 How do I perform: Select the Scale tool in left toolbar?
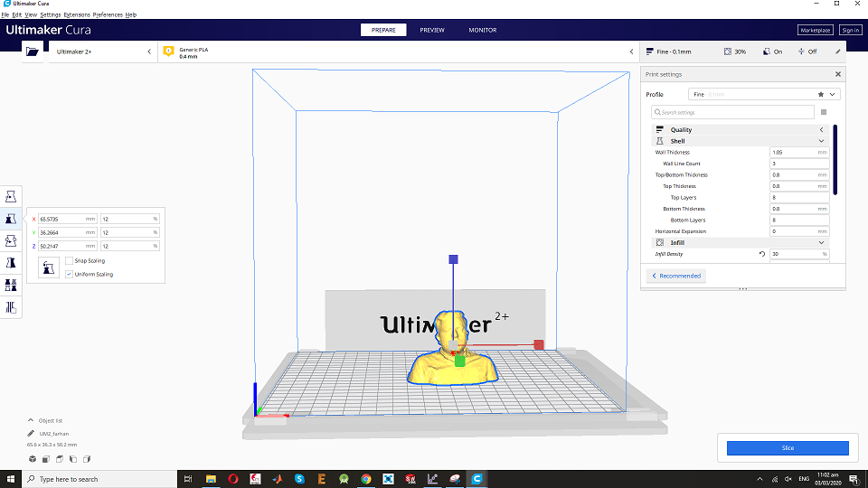(11, 219)
